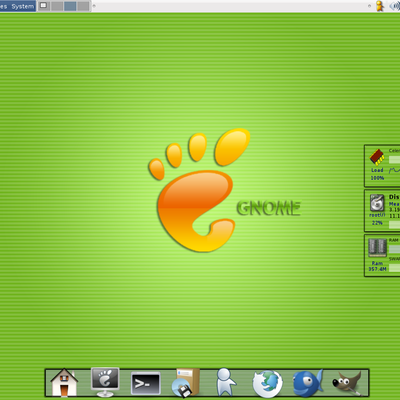This screenshot has width=400, height=400.
Task: Open the System menu
Action: point(23,6)
